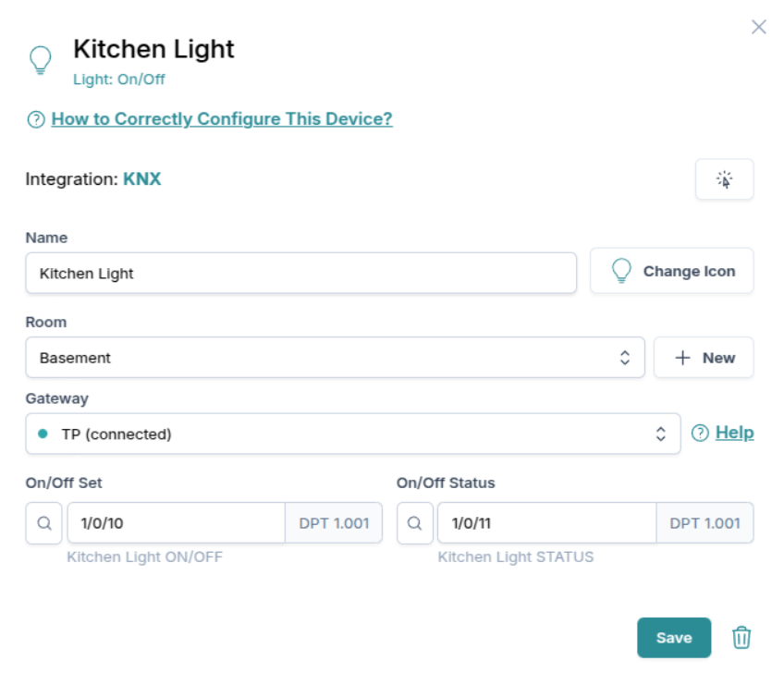
Task: Open the DPT 1.001 selector for On/Off Set
Action: coord(349,522)
